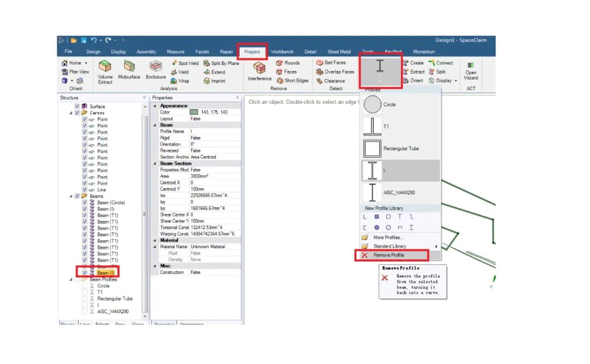Toggle visibility checkbox for Surface
590x364 pixels.
[x=77, y=106]
